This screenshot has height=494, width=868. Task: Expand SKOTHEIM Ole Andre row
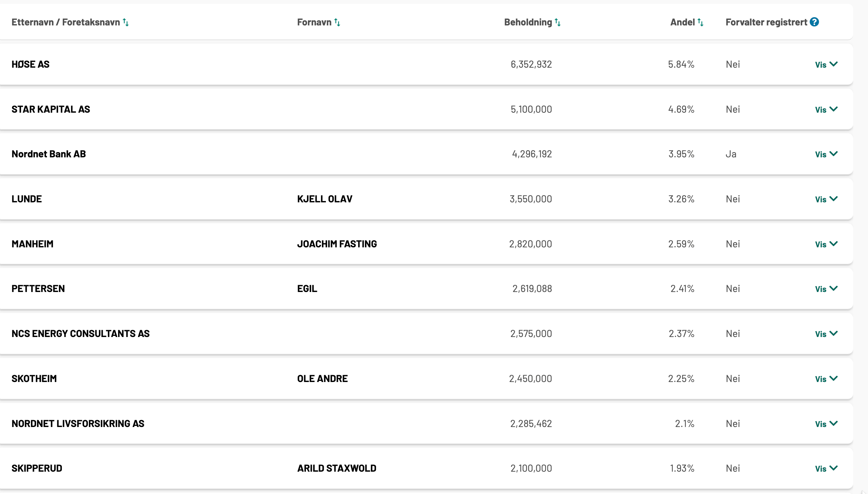[x=826, y=379]
